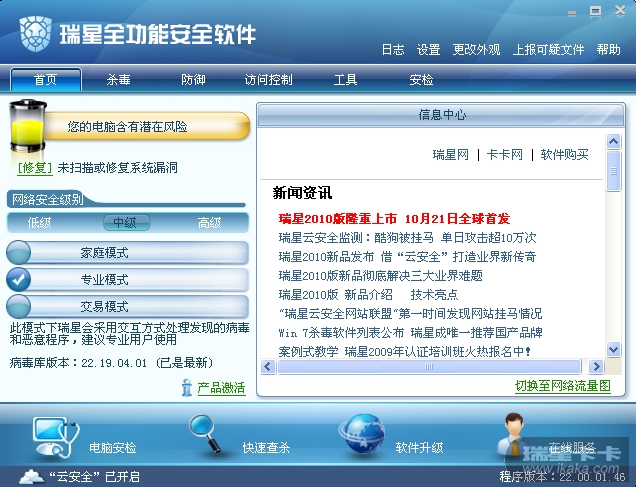636x487 pixels.
Task: Open news about 酷狗被挂马 attack
Action: click(x=408, y=238)
